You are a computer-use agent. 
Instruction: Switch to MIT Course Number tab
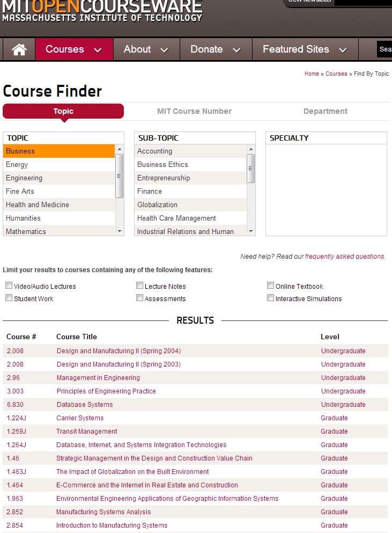point(194,111)
